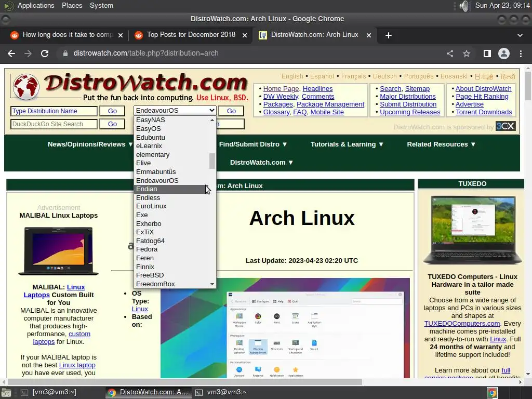Open the Package Management link

330,104
